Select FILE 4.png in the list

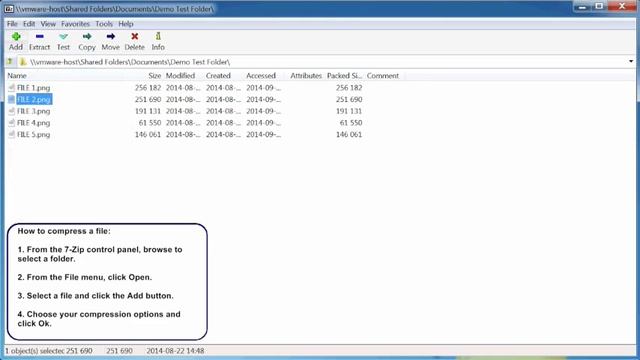[x=33, y=122]
